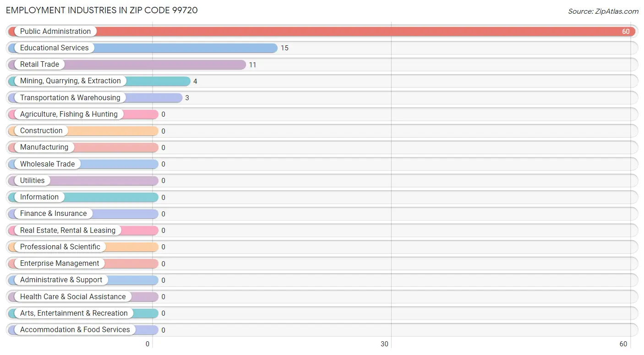Click the value 4 beside Mining bar
The height and width of the screenshot is (355, 644).
click(195, 81)
